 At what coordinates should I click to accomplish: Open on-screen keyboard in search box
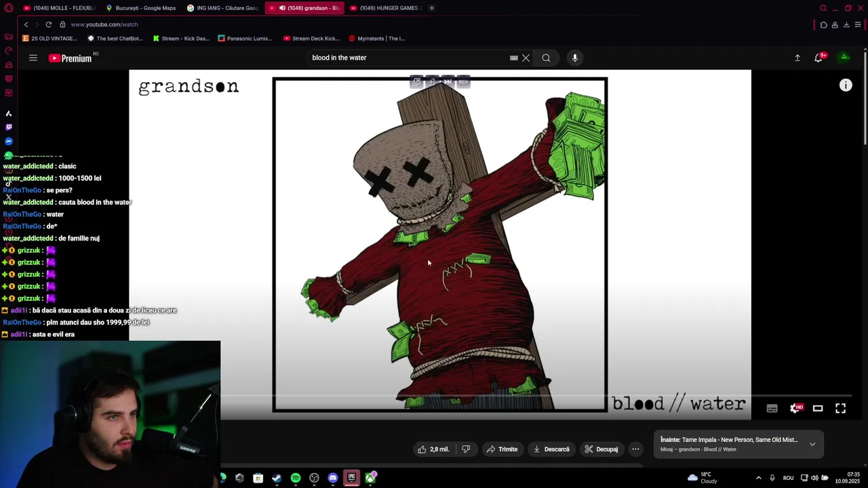(514, 58)
